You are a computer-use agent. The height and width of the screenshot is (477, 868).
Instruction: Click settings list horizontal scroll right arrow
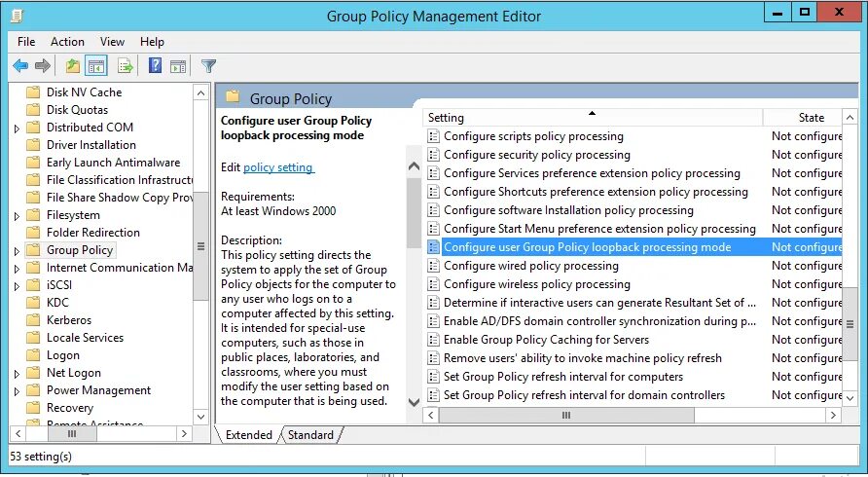(834, 415)
